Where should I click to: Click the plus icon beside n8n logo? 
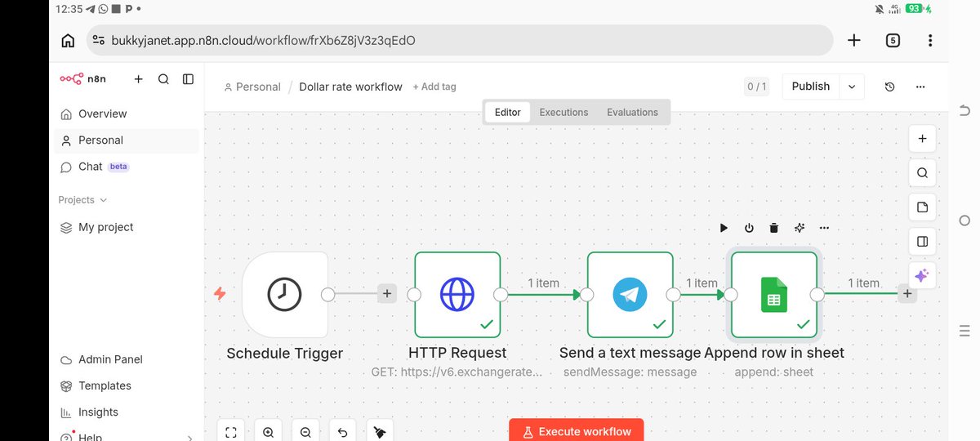point(138,79)
